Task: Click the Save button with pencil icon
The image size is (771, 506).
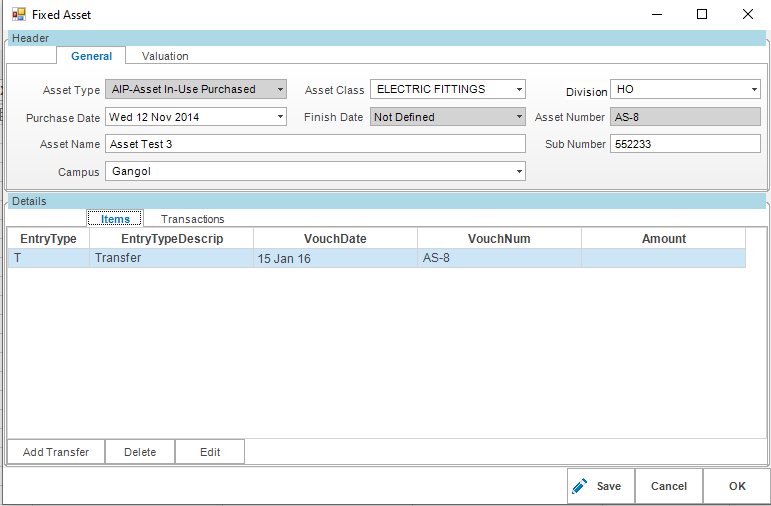Action: [600, 486]
